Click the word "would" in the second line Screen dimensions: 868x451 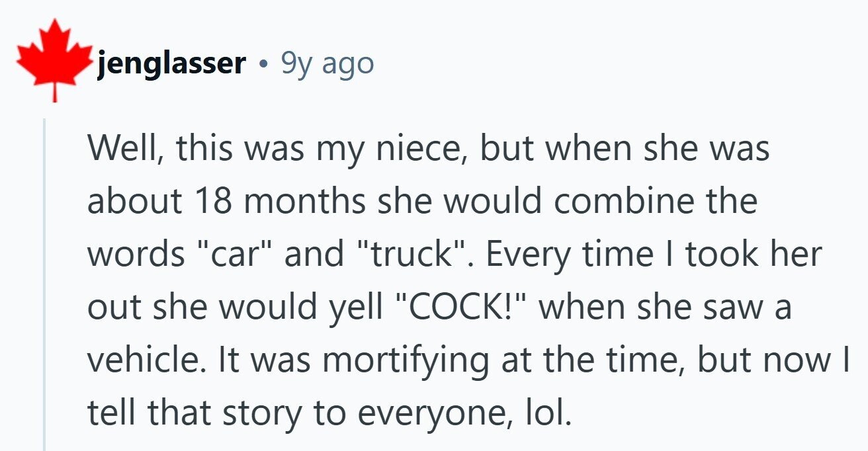[x=498, y=200]
